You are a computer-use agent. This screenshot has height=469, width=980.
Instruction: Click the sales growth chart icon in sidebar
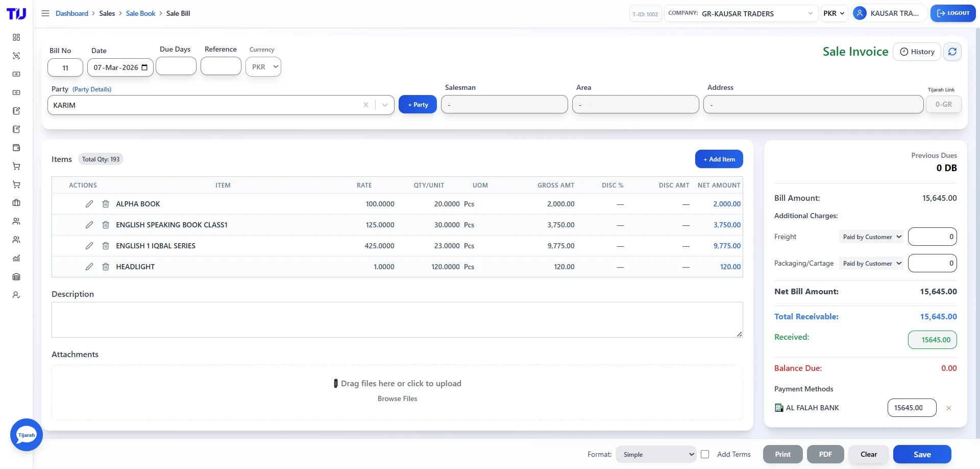[x=16, y=258]
